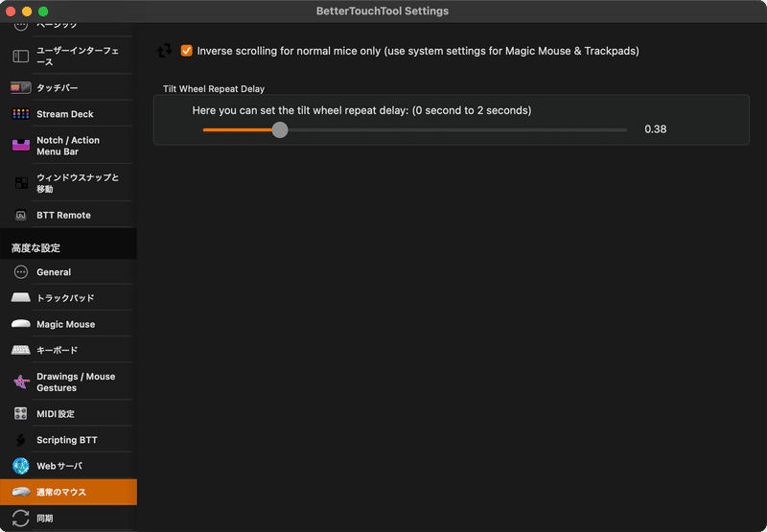Click the tilt wheel repeat delay slider knob
The height and width of the screenshot is (532, 767).
(280, 129)
